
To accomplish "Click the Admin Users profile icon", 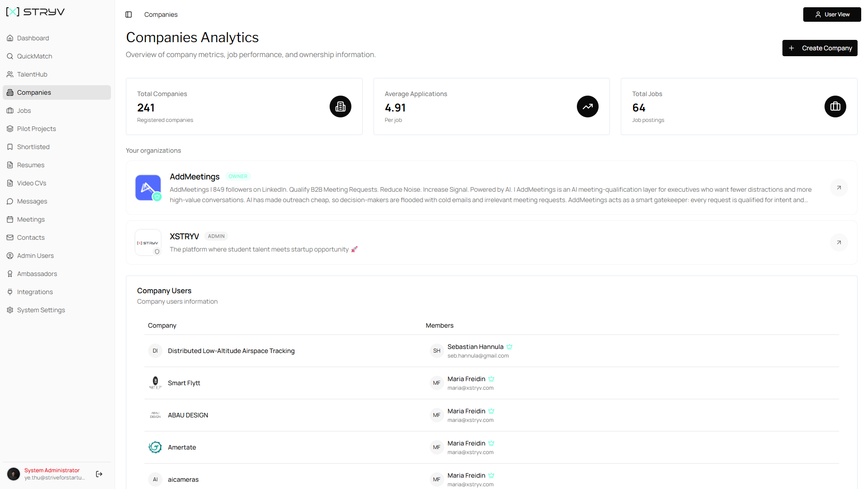I will [10, 256].
